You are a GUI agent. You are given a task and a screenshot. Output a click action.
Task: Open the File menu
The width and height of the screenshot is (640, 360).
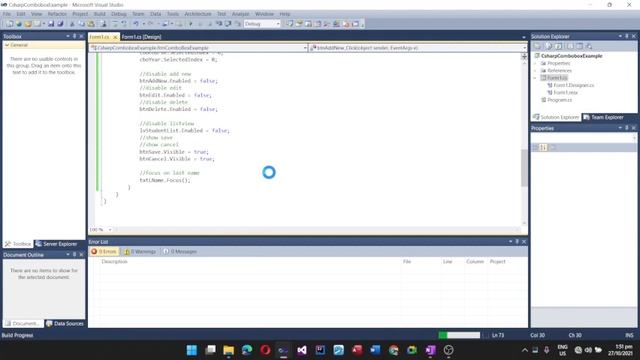point(7,14)
